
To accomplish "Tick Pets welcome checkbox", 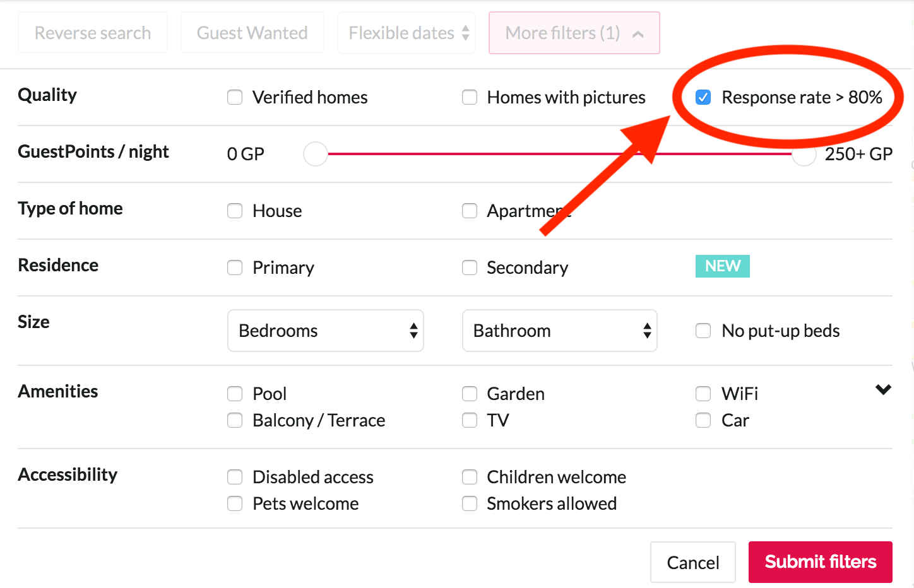I will (x=235, y=503).
